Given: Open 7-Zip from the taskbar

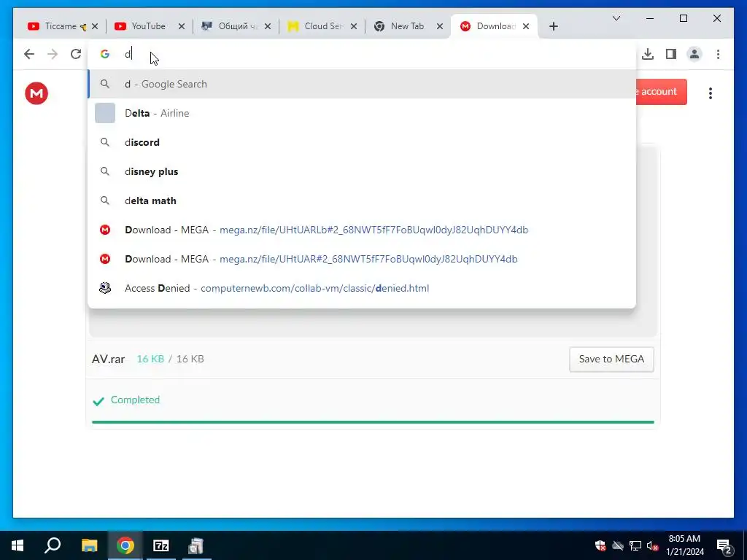Looking at the screenshot, I should pos(161,545).
